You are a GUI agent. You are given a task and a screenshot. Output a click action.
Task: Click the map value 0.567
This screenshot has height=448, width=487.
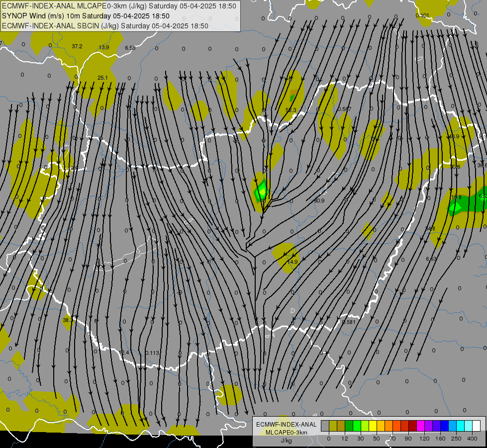[344, 109]
